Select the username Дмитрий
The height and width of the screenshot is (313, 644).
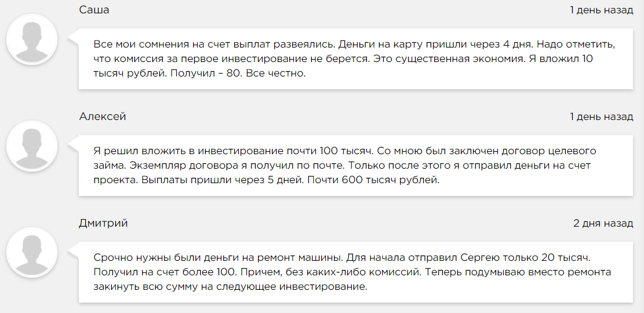point(103,223)
